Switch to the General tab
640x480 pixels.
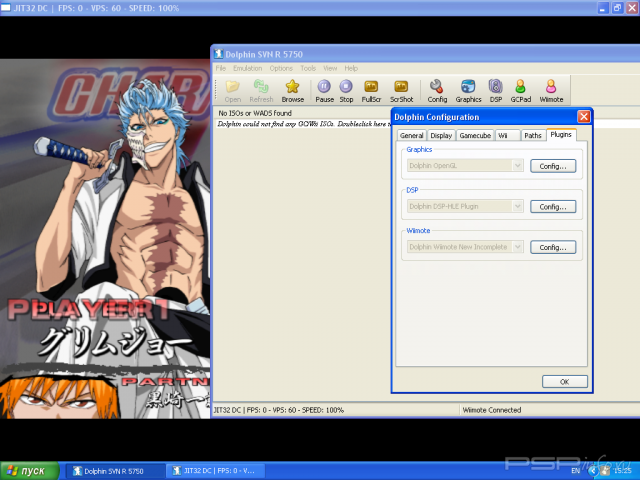(411, 135)
